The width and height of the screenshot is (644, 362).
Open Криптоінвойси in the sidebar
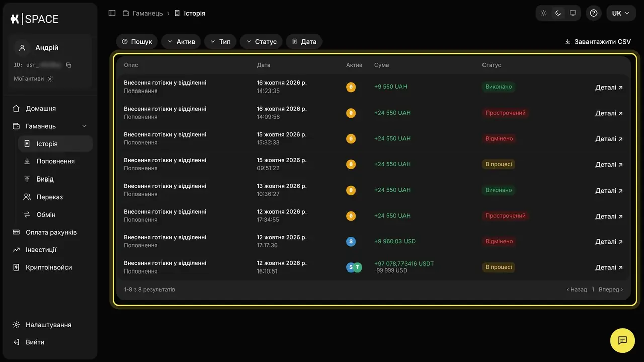tap(49, 267)
